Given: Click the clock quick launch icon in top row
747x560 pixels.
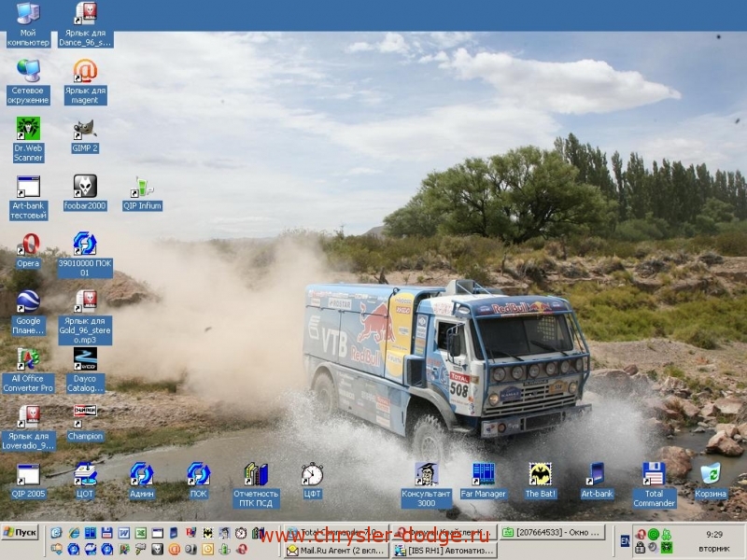Looking at the screenshot, I should coord(241,533).
